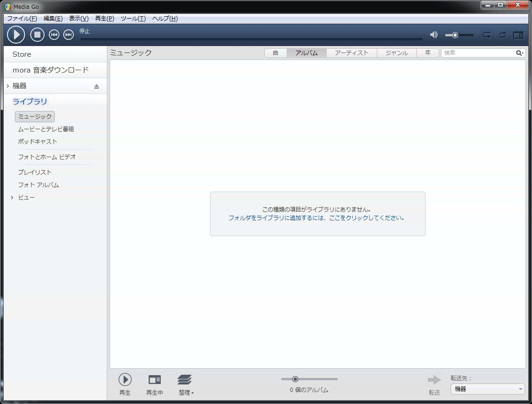532x404 pixels.
Task: Click the 0 個のアルバム status text
Action: tap(309, 390)
